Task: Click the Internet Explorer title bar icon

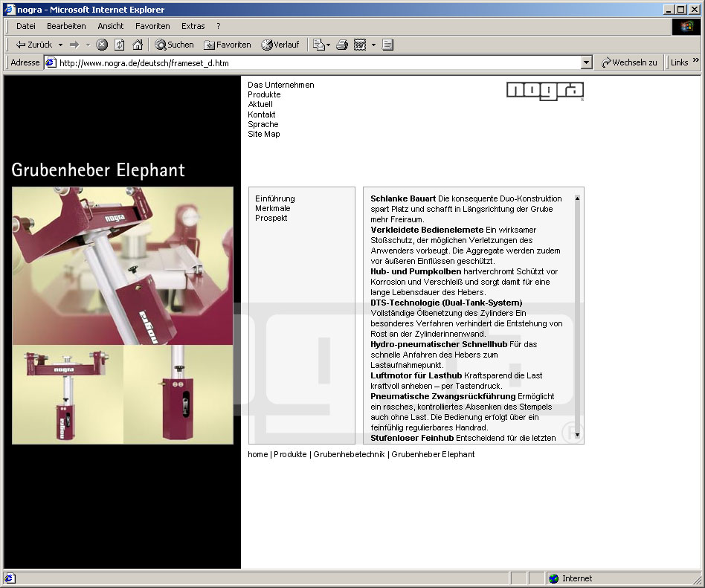Action: click(x=10, y=10)
